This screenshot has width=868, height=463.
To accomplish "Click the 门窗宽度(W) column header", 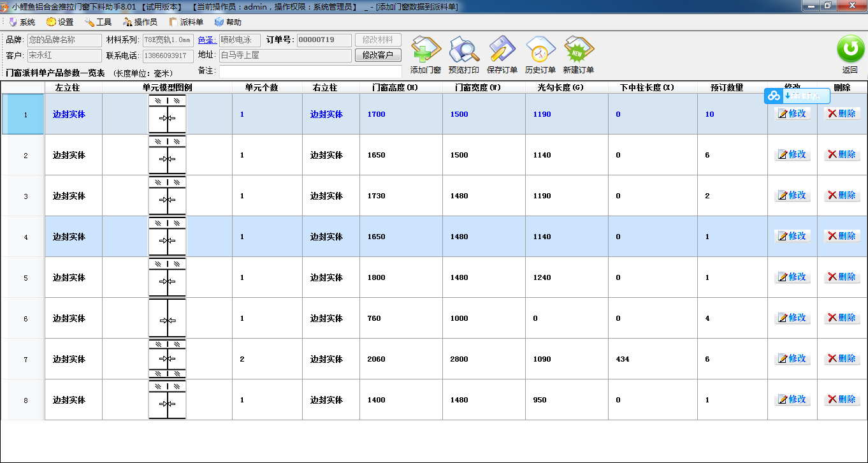I will tap(484, 87).
